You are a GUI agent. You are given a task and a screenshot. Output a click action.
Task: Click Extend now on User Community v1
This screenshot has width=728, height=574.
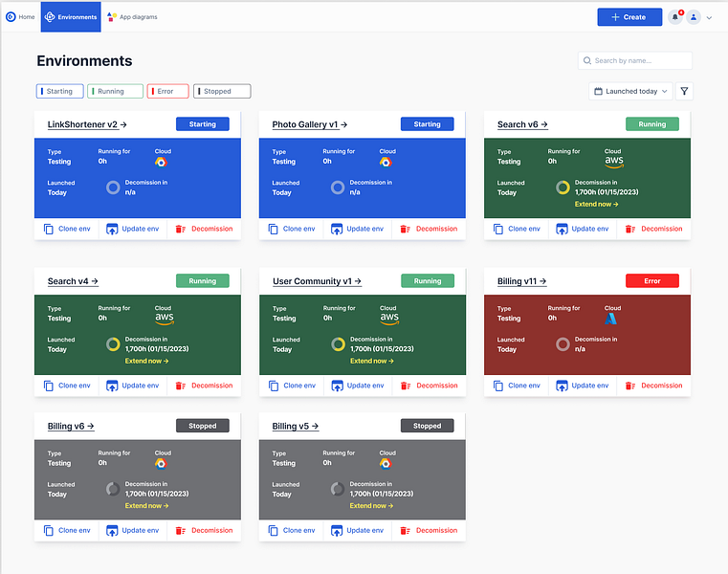(372, 361)
